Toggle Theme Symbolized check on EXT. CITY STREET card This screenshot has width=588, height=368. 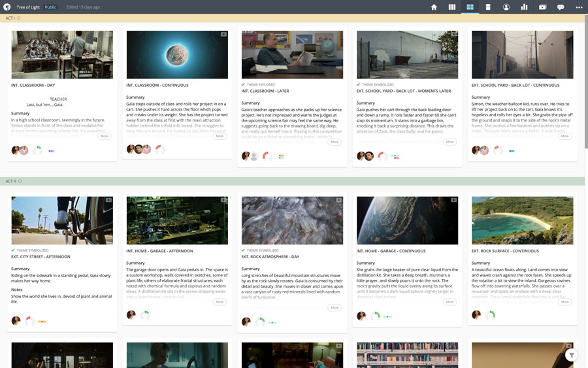(x=13, y=250)
